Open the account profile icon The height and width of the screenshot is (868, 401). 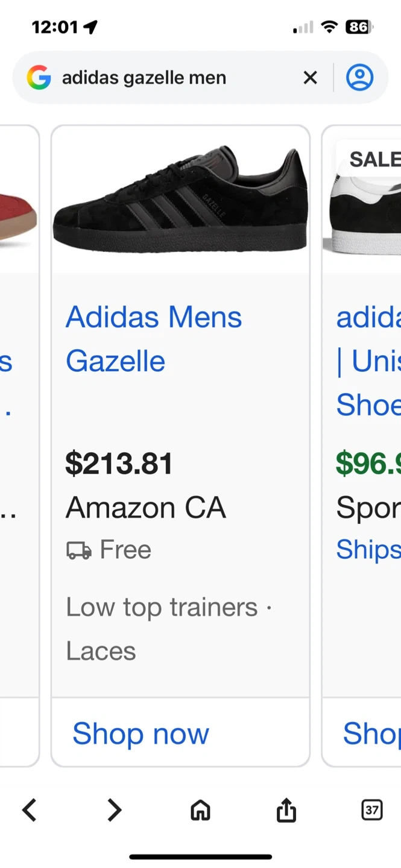point(359,78)
